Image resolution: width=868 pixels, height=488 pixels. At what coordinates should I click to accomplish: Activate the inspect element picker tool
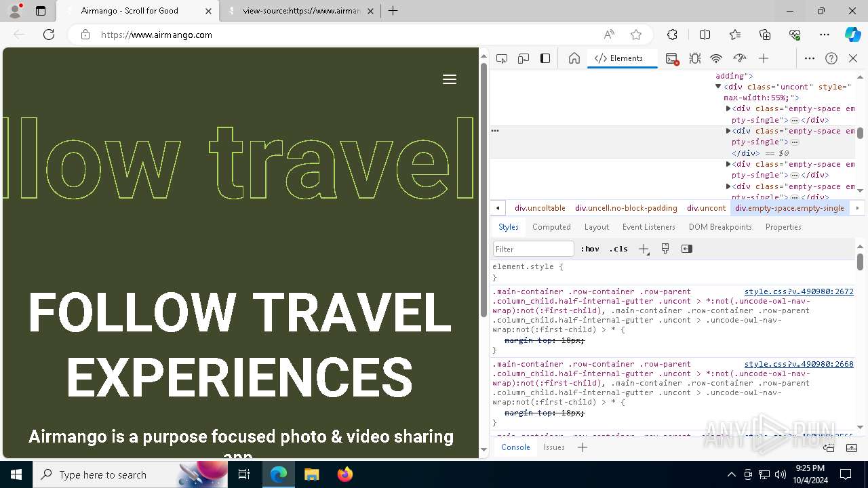[502, 58]
